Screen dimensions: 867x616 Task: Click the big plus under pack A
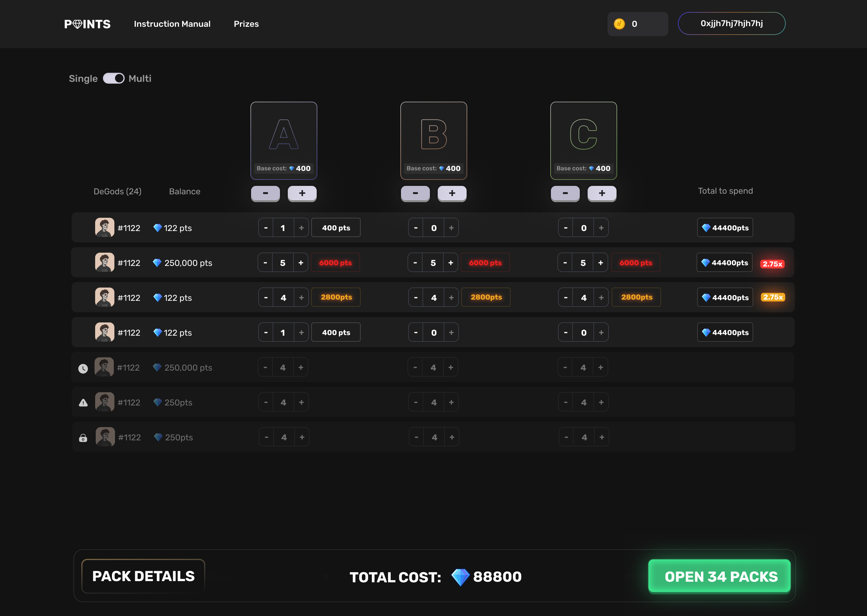coord(302,193)
